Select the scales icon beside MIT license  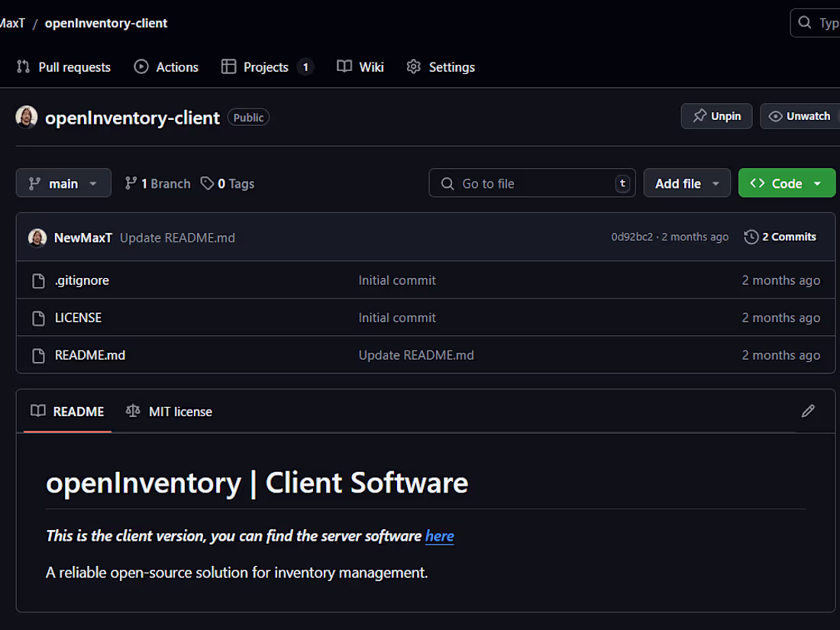133,411
